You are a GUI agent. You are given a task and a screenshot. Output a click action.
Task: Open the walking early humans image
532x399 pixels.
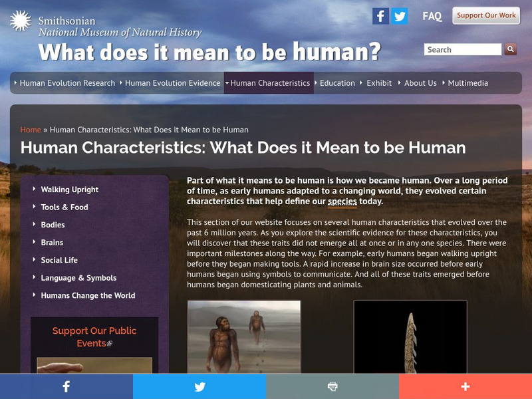point(244,336)
